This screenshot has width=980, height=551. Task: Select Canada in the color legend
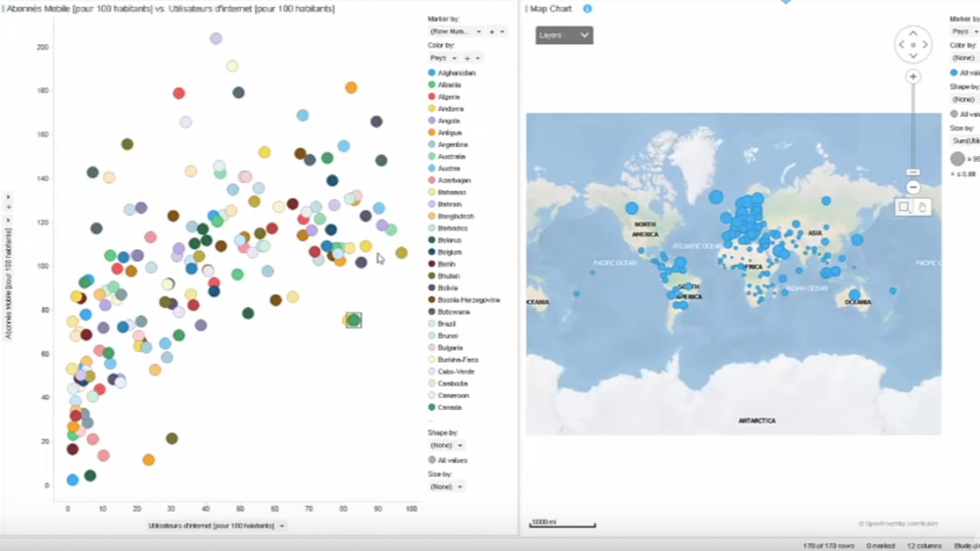click(451, 407)
